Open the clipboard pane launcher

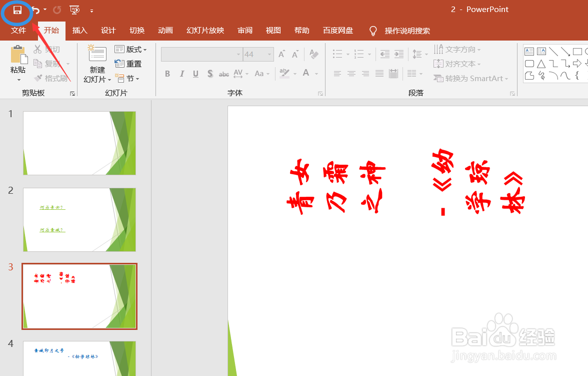tap(72, 94)
